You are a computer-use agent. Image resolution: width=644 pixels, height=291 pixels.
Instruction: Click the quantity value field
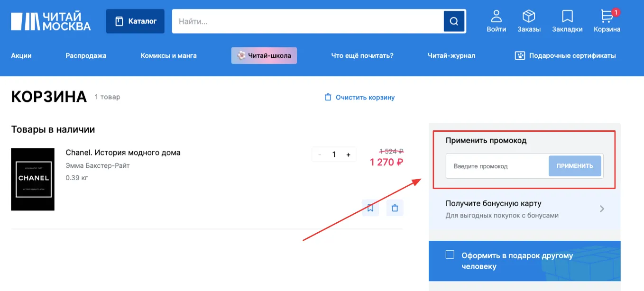(x=334, y=155)
